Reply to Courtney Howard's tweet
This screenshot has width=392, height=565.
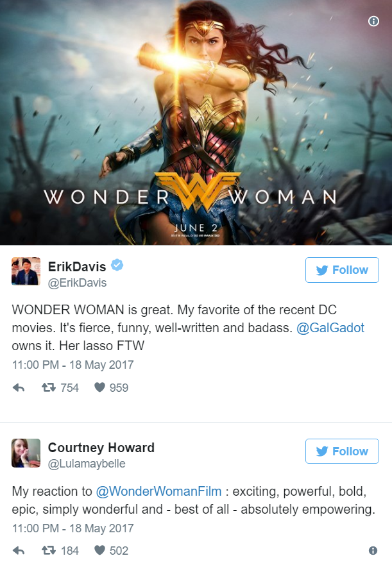click(x=19, y=551)
